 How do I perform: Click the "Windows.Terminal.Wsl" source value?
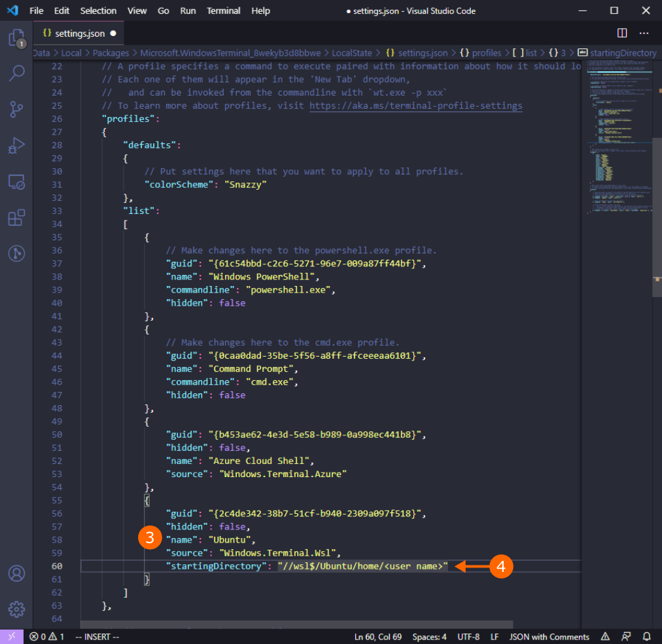[277, 553]
